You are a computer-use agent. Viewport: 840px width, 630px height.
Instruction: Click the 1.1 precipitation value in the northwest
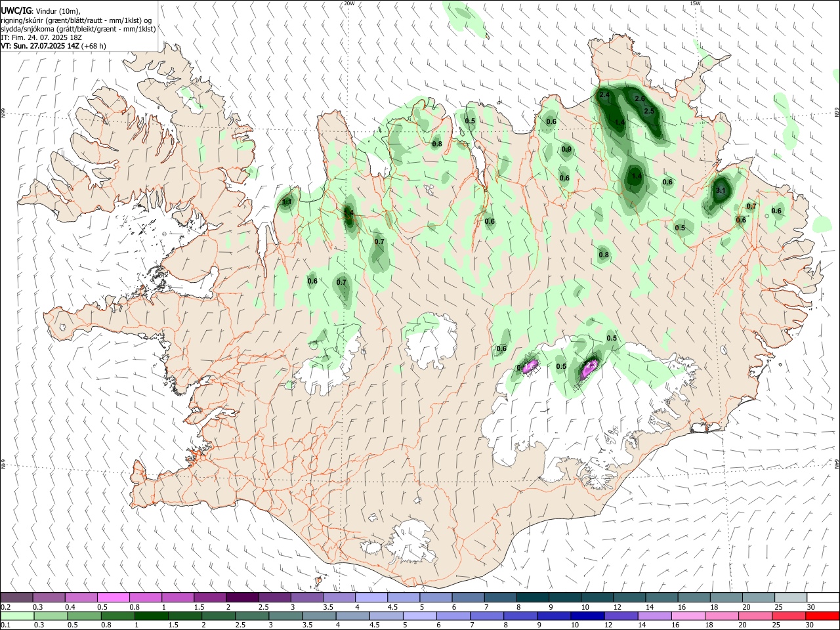point(287,202)
